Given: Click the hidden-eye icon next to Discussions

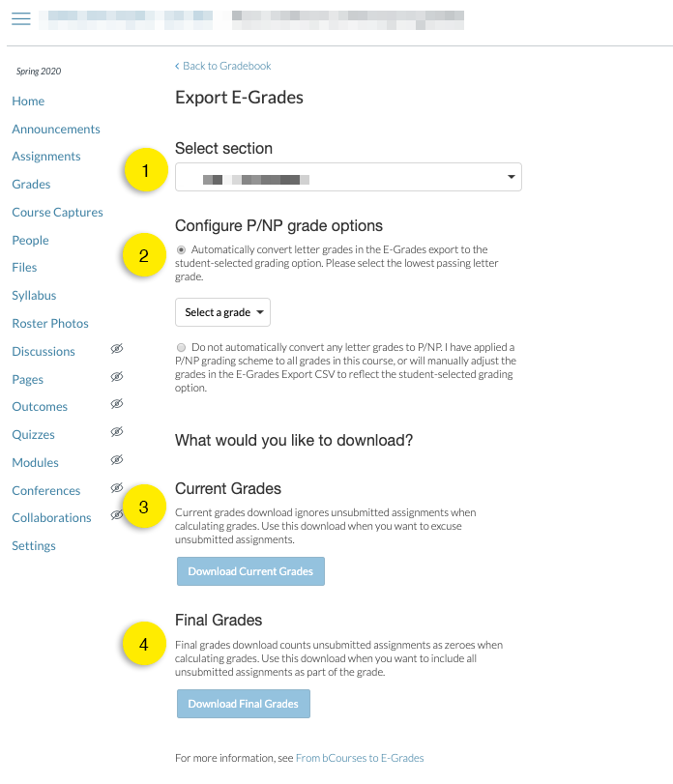Looking at the screenshot, I should (x=117, y=351).
